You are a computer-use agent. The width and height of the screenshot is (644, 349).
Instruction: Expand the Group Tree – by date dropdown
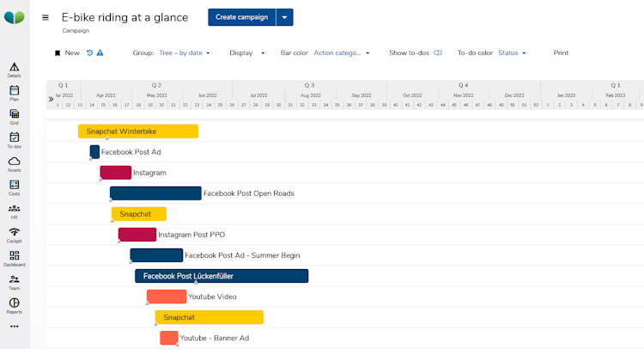click(185, 53)
